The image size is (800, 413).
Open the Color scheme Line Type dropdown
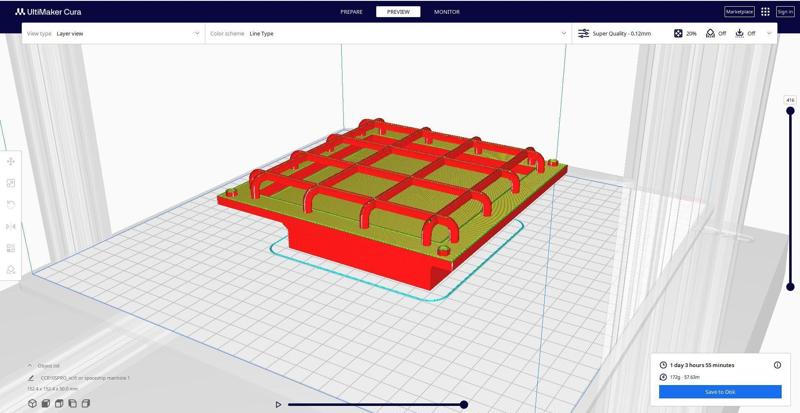388,34
